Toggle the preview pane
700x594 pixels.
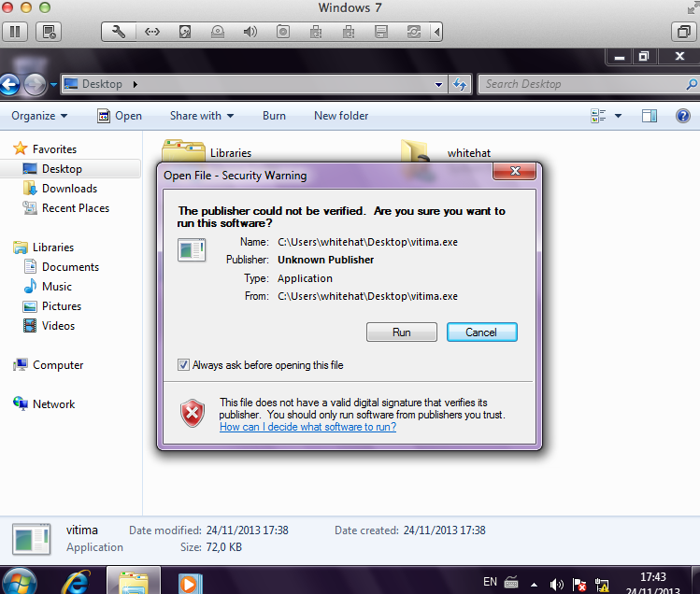[x=650, y=116]
